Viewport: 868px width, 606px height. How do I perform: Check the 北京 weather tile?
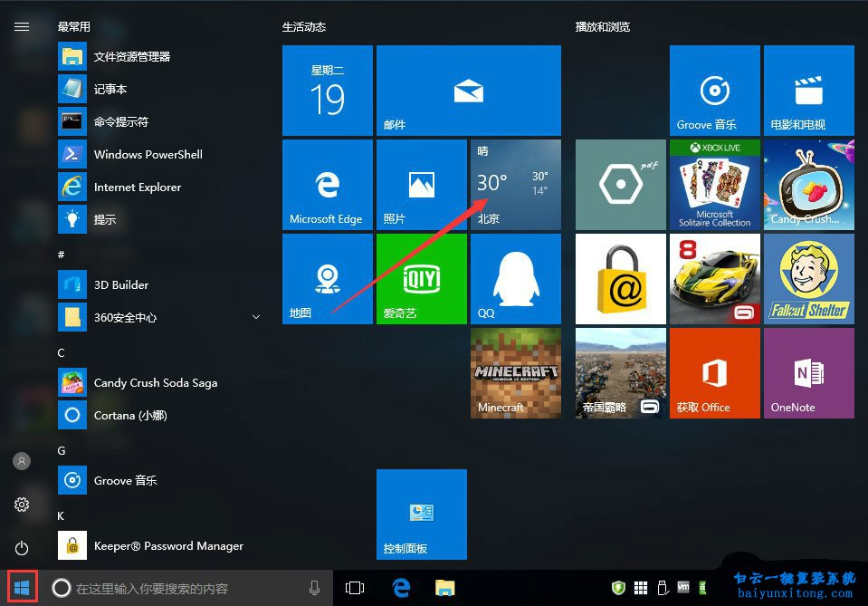click(515, 184)
